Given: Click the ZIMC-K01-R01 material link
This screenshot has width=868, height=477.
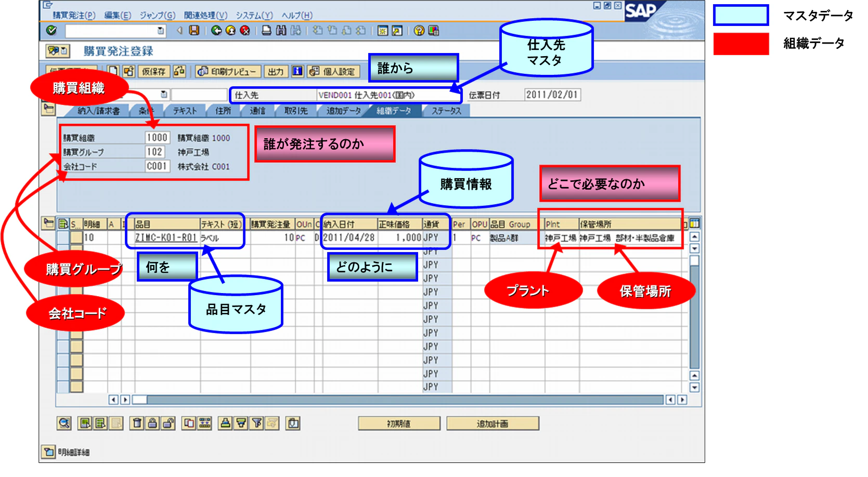Looking at the screenshot, I should click(166, 237).
